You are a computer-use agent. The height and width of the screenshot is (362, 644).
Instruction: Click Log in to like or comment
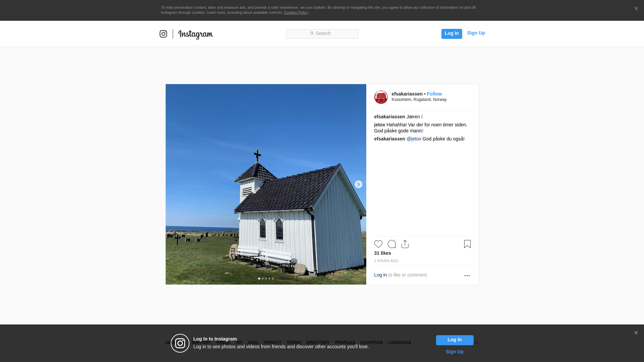pos(380,275)
